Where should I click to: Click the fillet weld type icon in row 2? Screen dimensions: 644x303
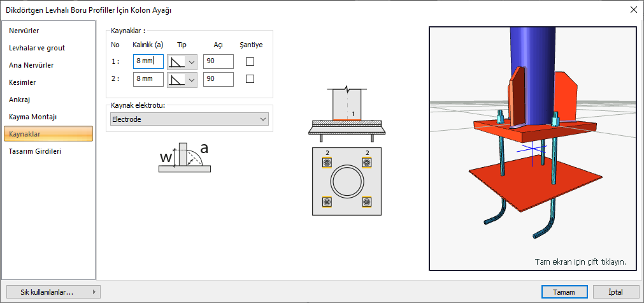[176, 80]
